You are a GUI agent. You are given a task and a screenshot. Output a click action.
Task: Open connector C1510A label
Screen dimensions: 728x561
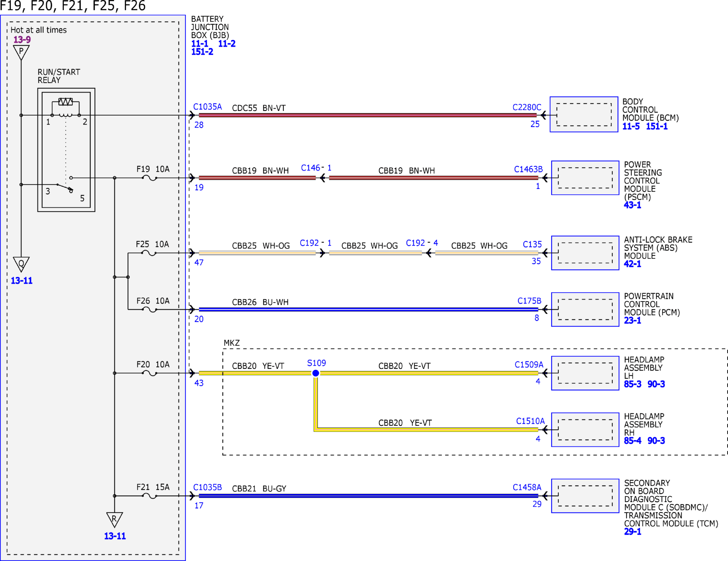tap(530, 421)
